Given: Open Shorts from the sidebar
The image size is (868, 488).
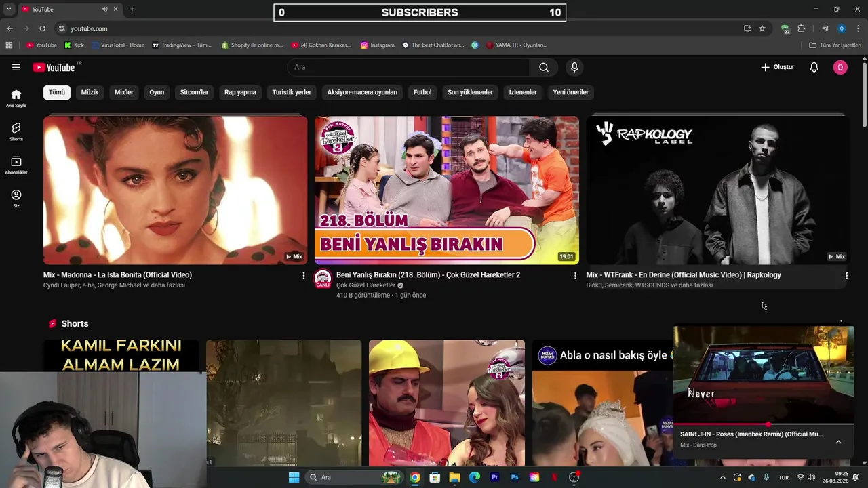Looking at the screenshot, I should tap(16, 131).
